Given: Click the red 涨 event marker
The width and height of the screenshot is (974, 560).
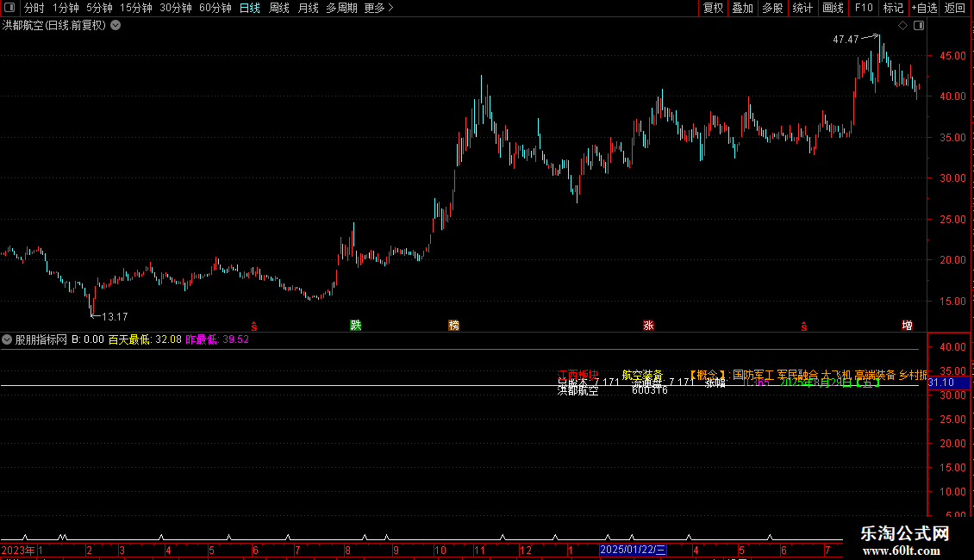Looking at the screenshot, I should (648, 326).
